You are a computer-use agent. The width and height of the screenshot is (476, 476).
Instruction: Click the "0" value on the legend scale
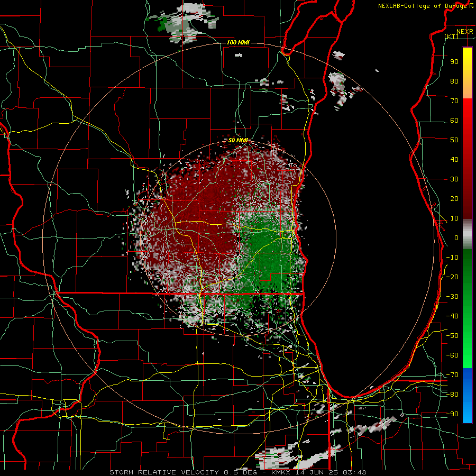coord(456,238)
